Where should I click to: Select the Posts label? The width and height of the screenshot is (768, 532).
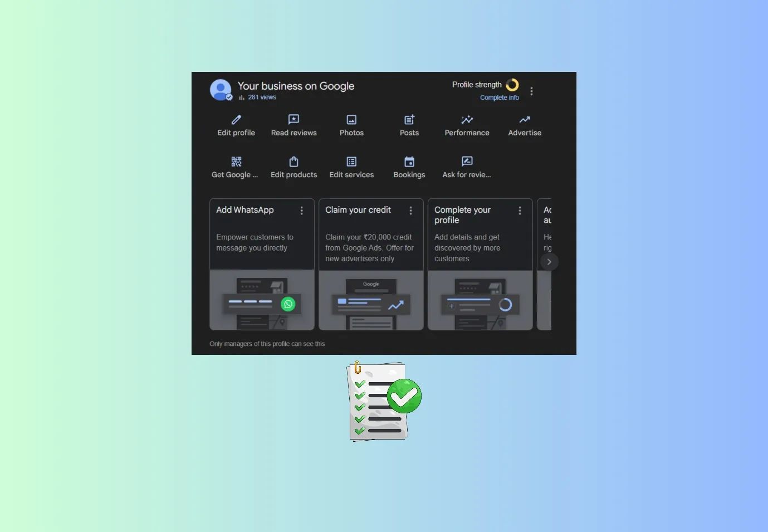409,133
